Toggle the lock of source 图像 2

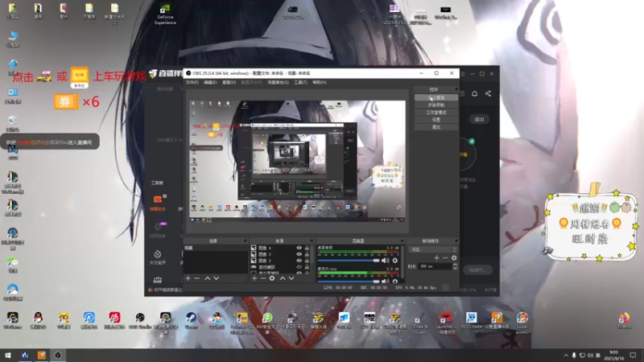point(307,260)
